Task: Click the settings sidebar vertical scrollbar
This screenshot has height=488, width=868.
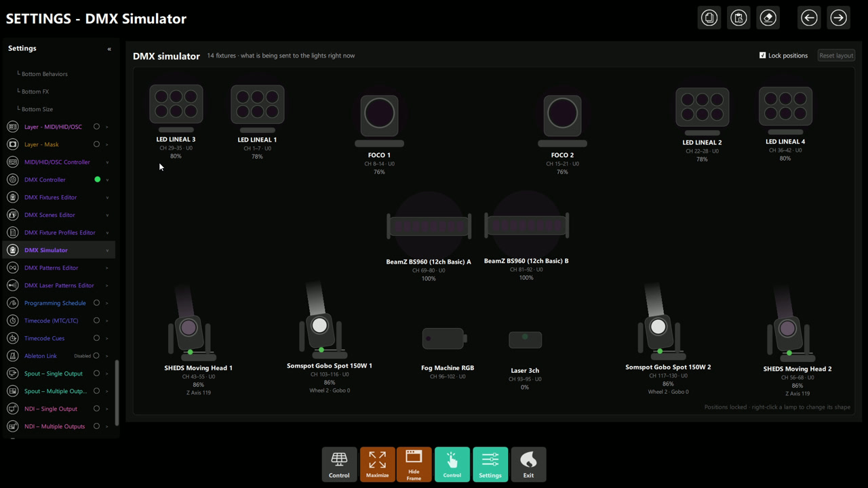Action: pos(117,393)
